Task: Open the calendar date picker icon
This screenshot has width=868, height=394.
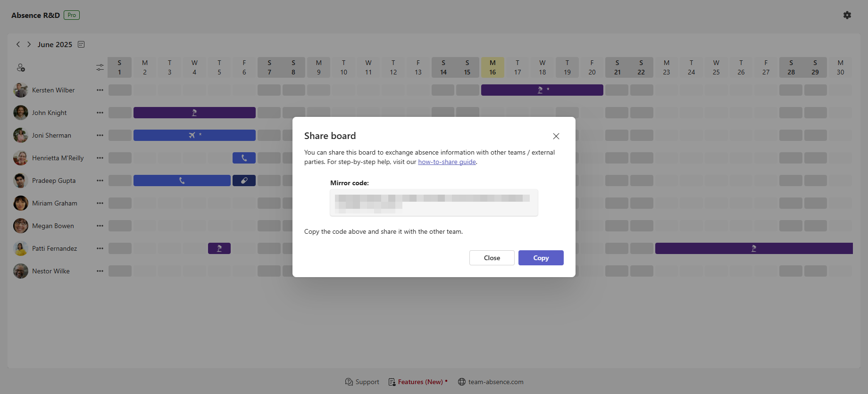Action: point(81,44)
